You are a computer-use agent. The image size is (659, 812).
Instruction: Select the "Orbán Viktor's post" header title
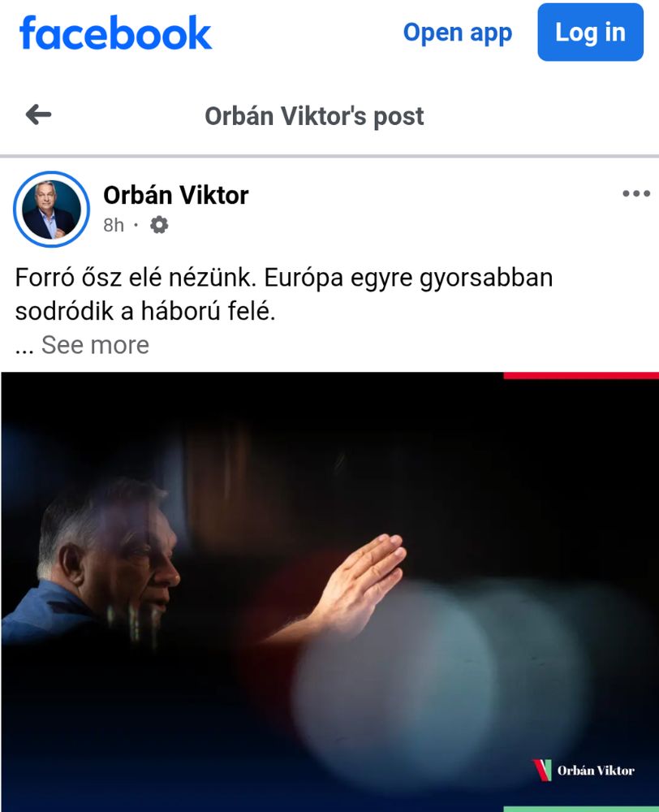pos(314,116)
